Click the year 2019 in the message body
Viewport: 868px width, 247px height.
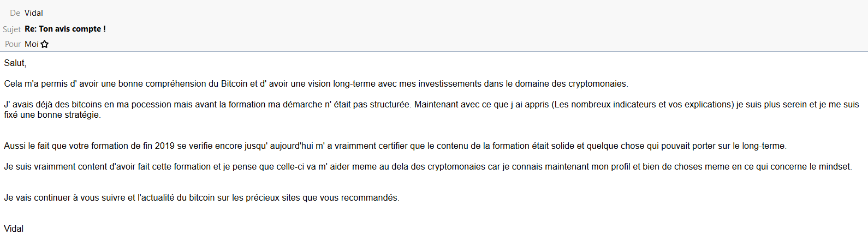coord(165,146)
